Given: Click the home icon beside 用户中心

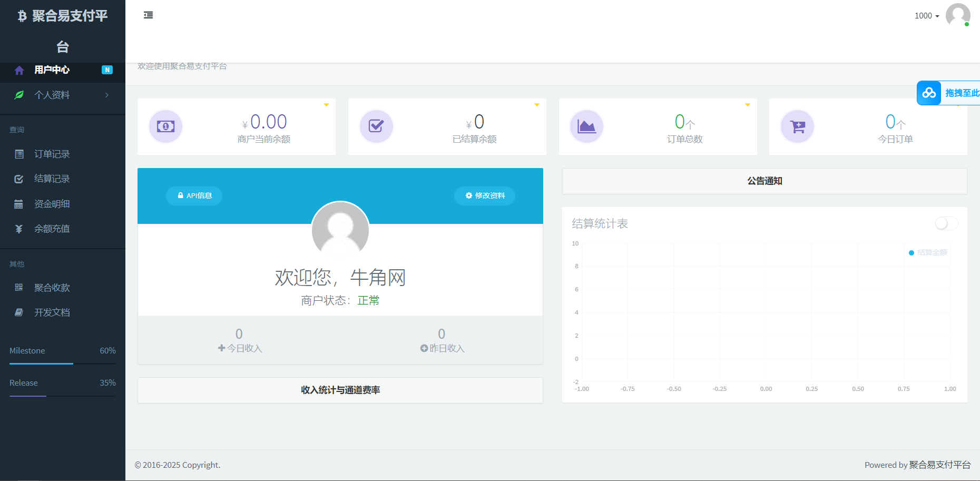Looking at the screenshot, I should point(19,70).
